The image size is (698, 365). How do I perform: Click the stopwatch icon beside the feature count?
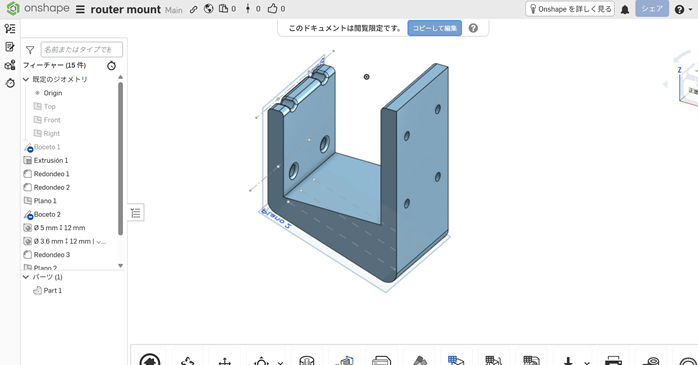coord(111,66)
